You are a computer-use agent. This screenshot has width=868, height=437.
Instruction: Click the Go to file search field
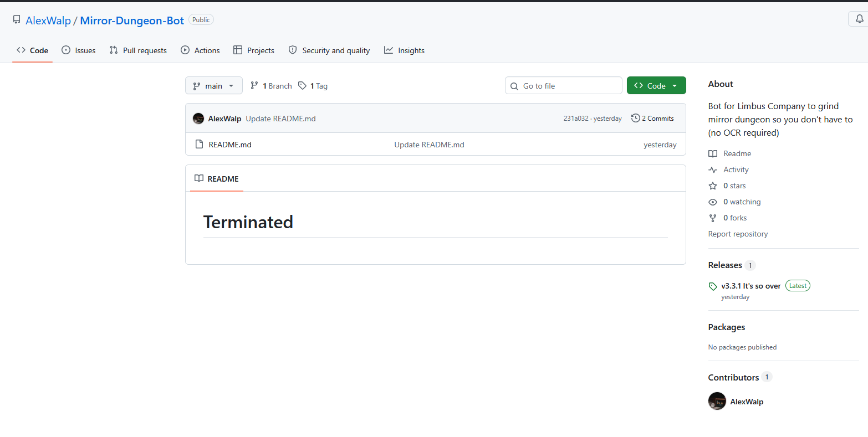(564, 86)
